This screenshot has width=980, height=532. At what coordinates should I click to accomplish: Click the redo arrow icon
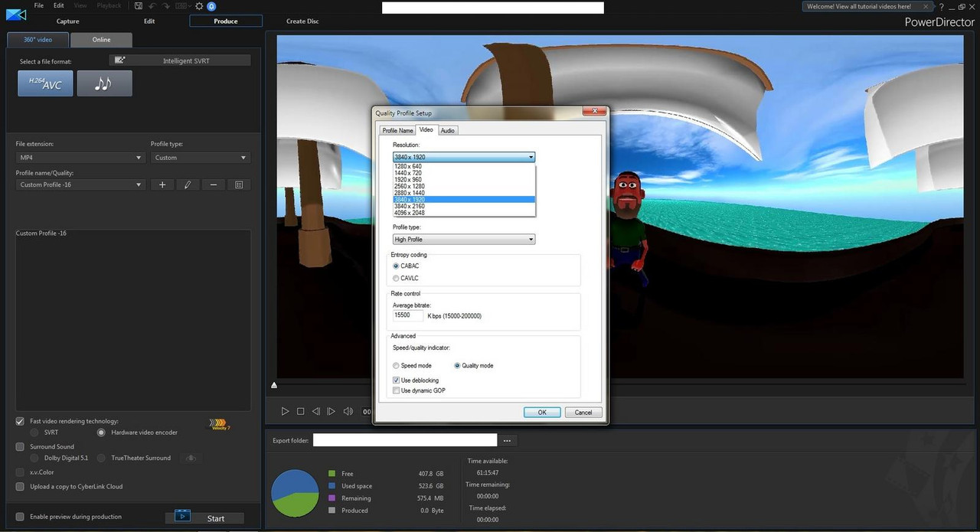point(166,5)
